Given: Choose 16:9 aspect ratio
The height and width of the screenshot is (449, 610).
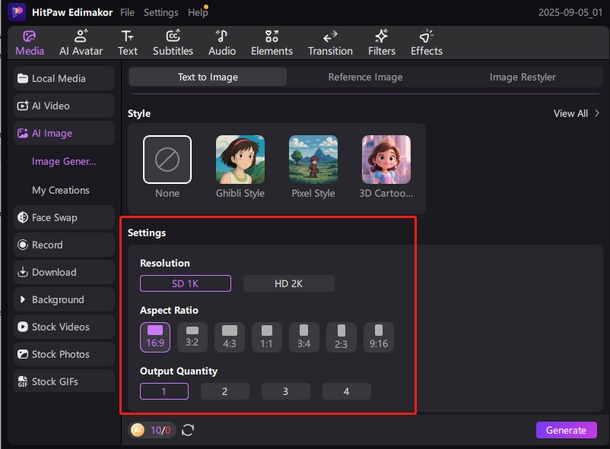Looking at the screenshot, I should tap(155, 337).
